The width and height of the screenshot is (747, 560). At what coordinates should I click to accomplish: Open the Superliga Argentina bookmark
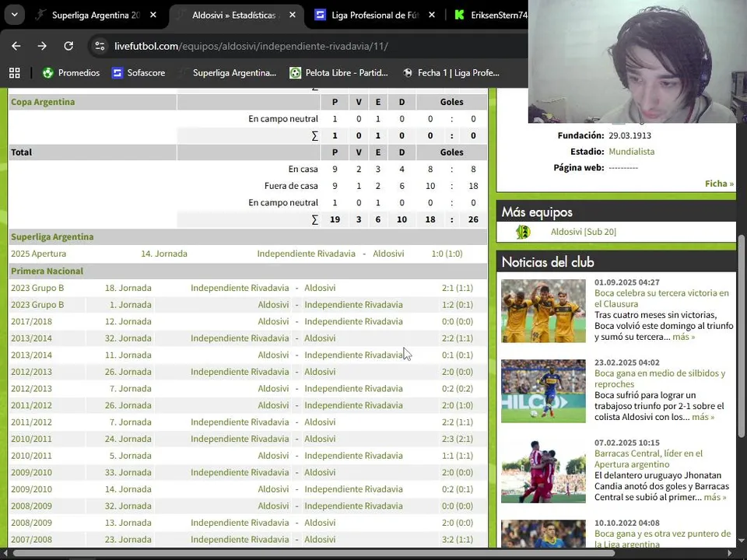[226, 73]
